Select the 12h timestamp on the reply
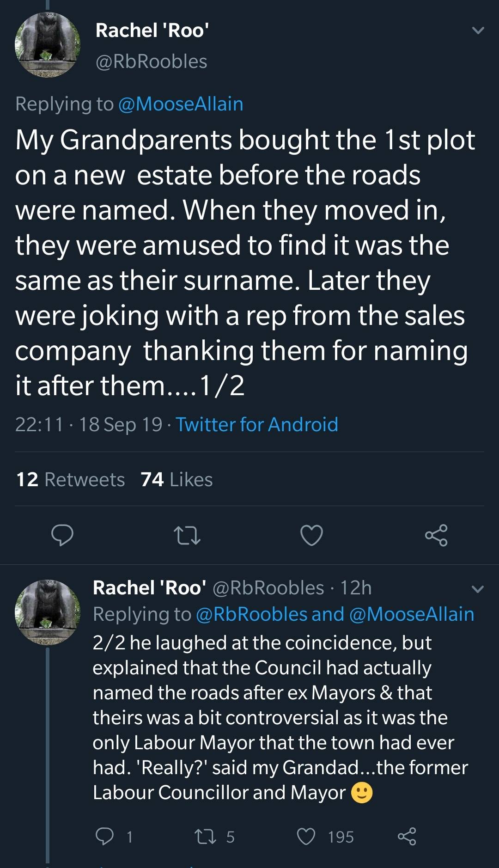 click(356, 588)
